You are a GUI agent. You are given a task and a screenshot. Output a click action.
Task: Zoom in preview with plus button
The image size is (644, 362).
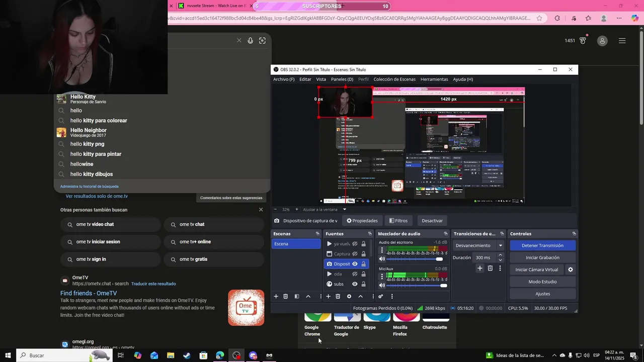[296, 209]
